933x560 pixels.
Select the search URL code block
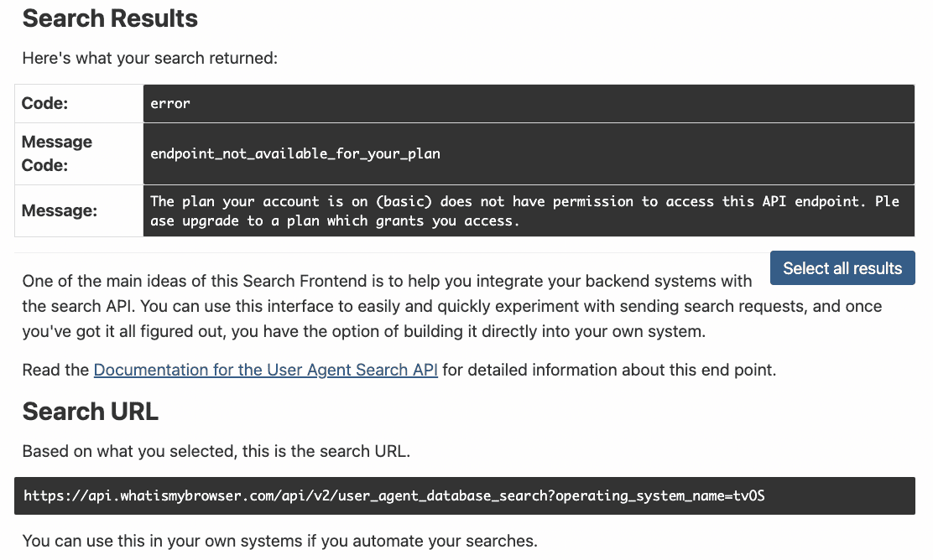[x=465, y=495]
